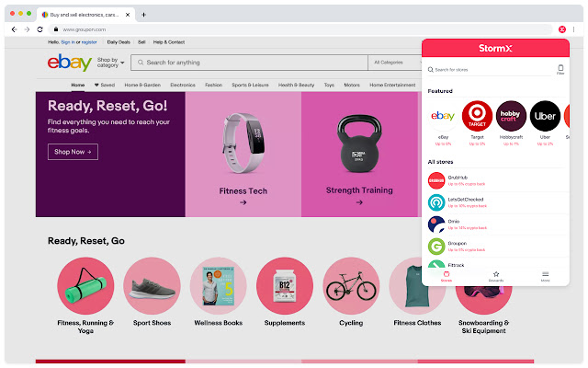Click the Shop Now button
Viewport: 588px width, 368px height.
73,152
